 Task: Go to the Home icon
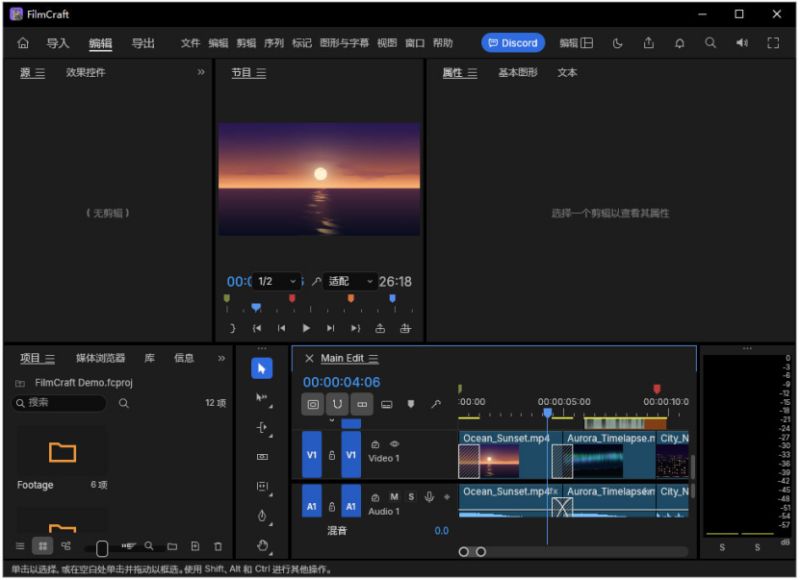[x=23, y=43]
